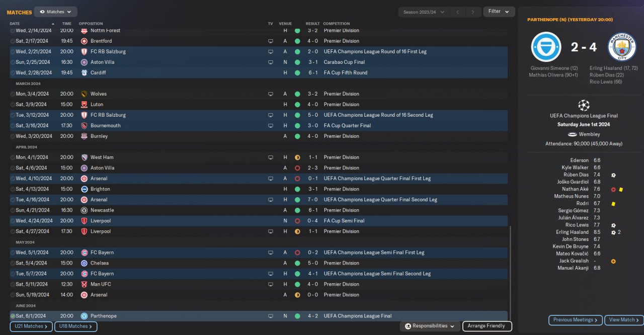Click the Newcastle club badge
Viewport: 644px width, 335px height.
84,210
